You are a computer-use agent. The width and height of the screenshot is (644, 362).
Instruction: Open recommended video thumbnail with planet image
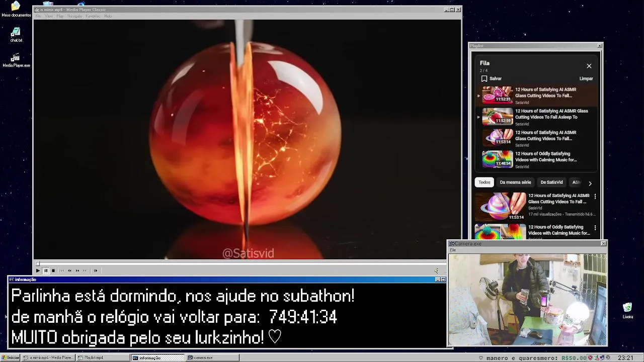click(500, 206)
